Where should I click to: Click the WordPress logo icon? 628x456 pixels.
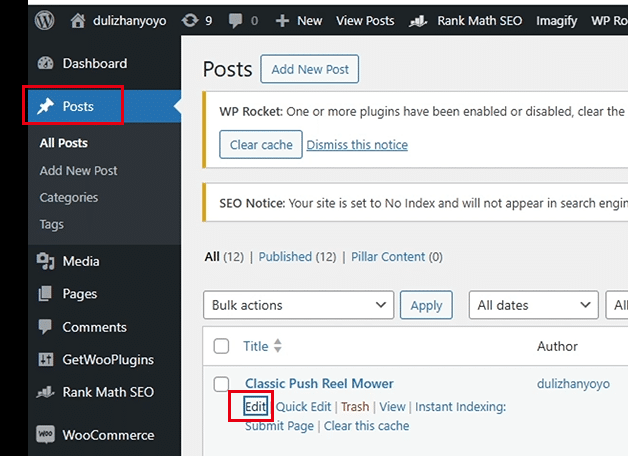pyautogui.click(x=44, y=20)
